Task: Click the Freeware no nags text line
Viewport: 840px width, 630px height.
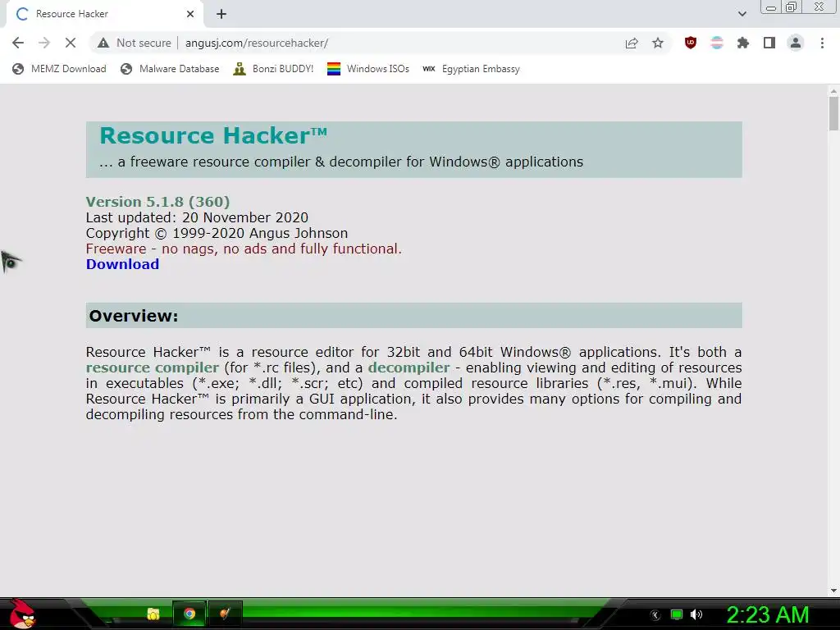Action: pyautogui.click(x=244, y=249)
